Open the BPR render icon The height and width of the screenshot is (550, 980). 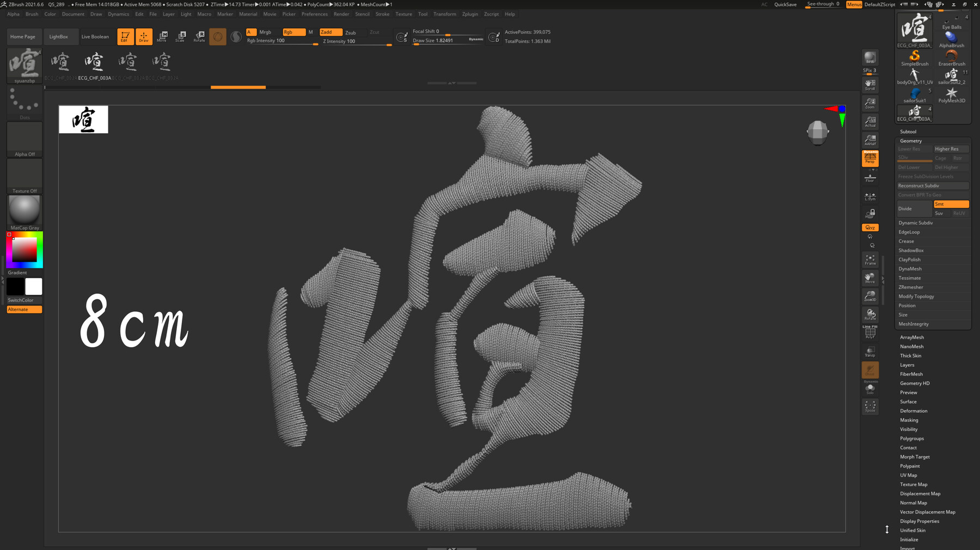coord(869,57)
